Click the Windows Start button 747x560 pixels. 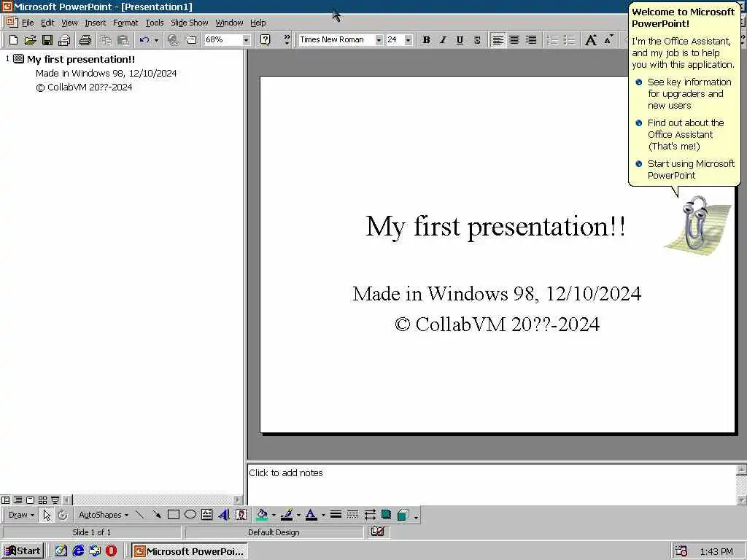(x=23, y=551)
